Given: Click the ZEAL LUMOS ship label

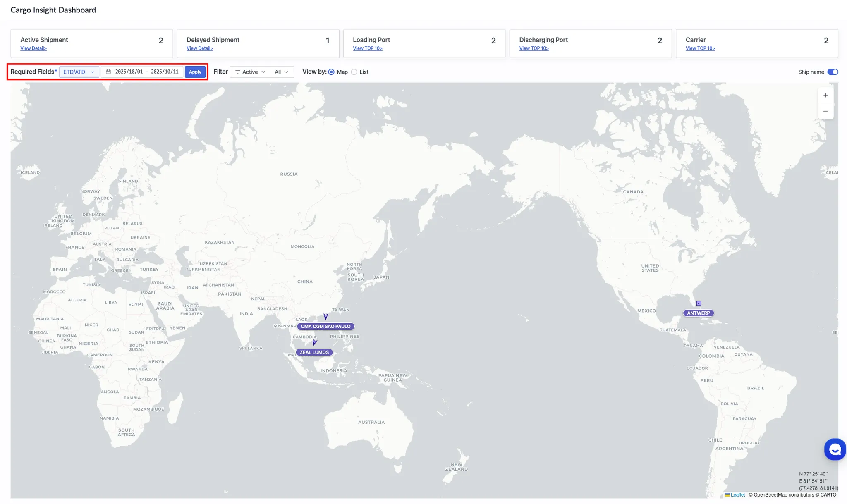Looking at the screenshot, I should (x=314, y=352).
